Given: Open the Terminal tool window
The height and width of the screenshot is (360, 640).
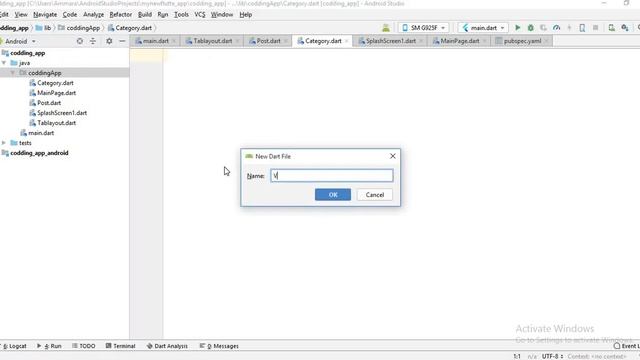Looking at the screenshot, I should (x=120, y=346).
